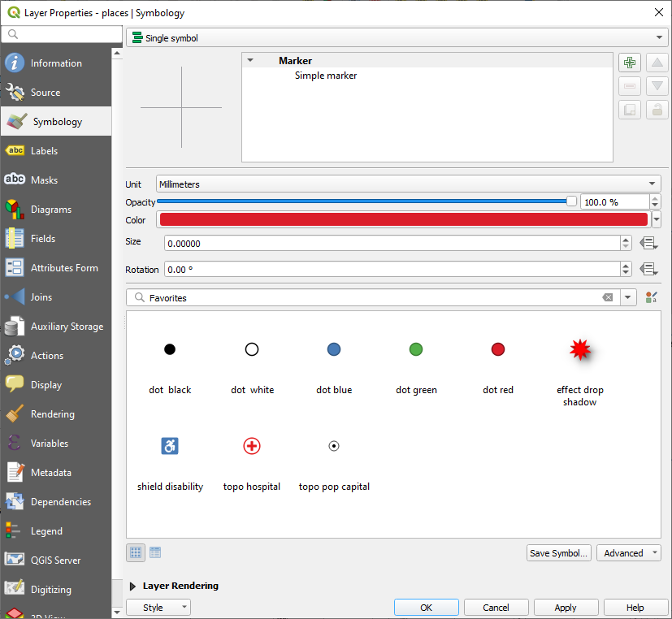Click the data-defined override icon for Size
672x619 pixels.
[648, 243]
